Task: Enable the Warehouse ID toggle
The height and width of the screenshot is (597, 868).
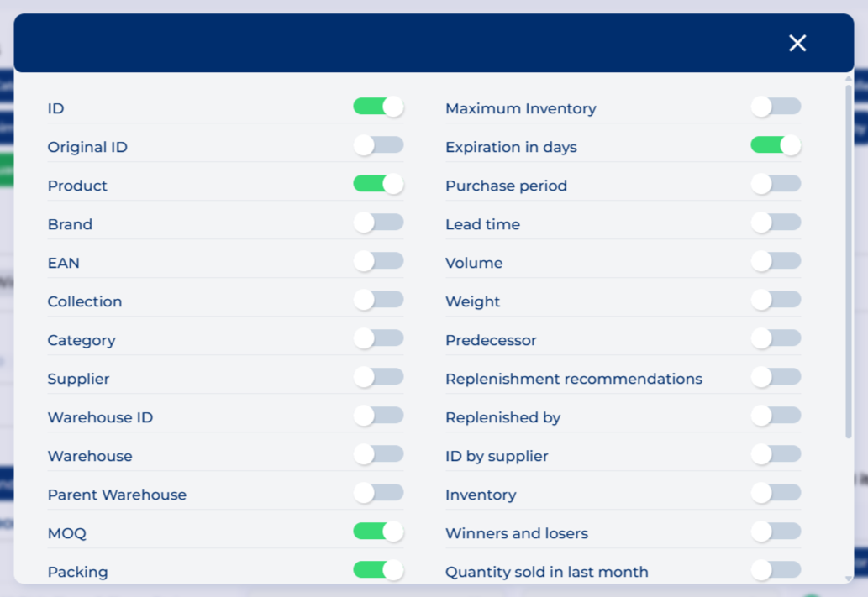Action: click(378, 416)
